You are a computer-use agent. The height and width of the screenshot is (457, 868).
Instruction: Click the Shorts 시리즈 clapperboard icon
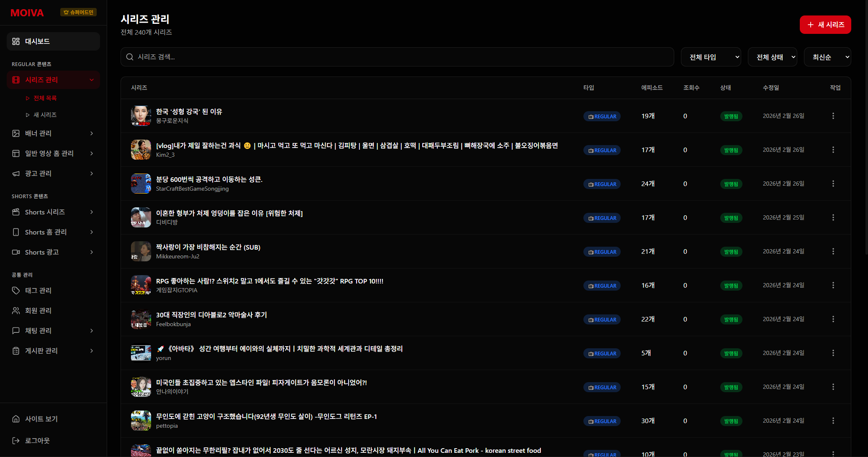click(16, 212)
